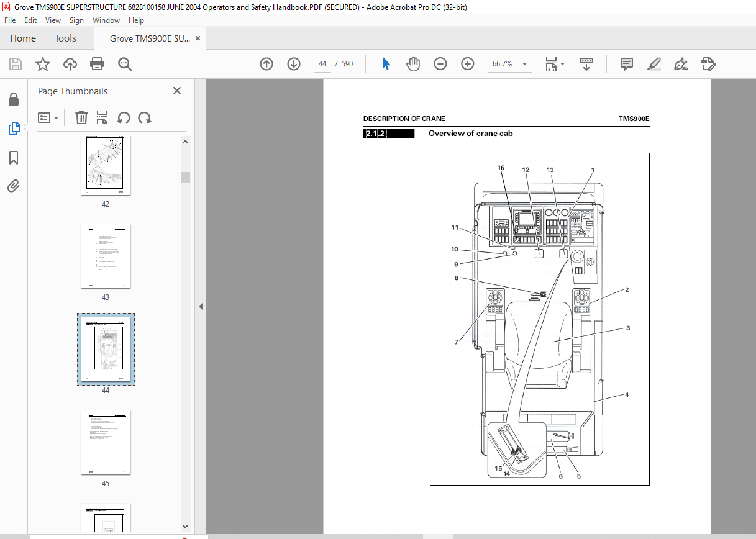Select the Grove TMS900E document tab

tap(150, 38)
